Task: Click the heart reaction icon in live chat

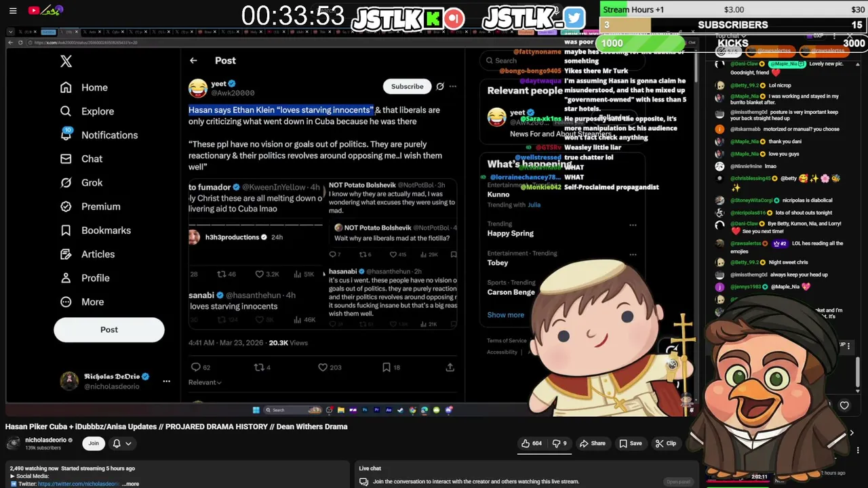Action: [844, 405]
